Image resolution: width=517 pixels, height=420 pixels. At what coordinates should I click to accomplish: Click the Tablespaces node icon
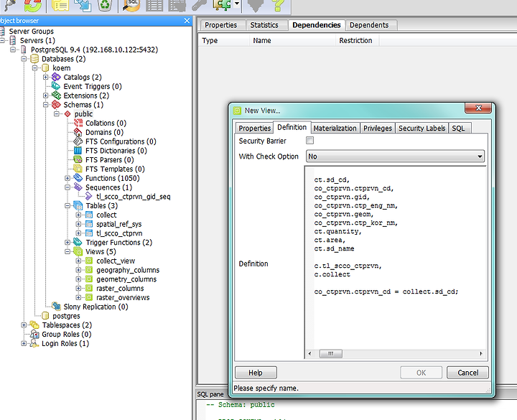point(34,325)
